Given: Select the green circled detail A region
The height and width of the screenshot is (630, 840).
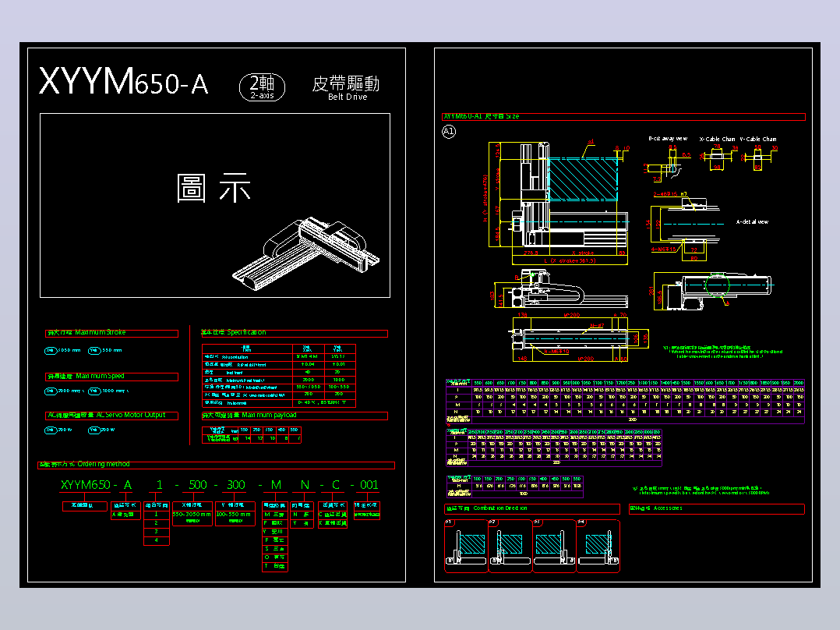Looking at the screenshot, I should click(x=718, y=285).
